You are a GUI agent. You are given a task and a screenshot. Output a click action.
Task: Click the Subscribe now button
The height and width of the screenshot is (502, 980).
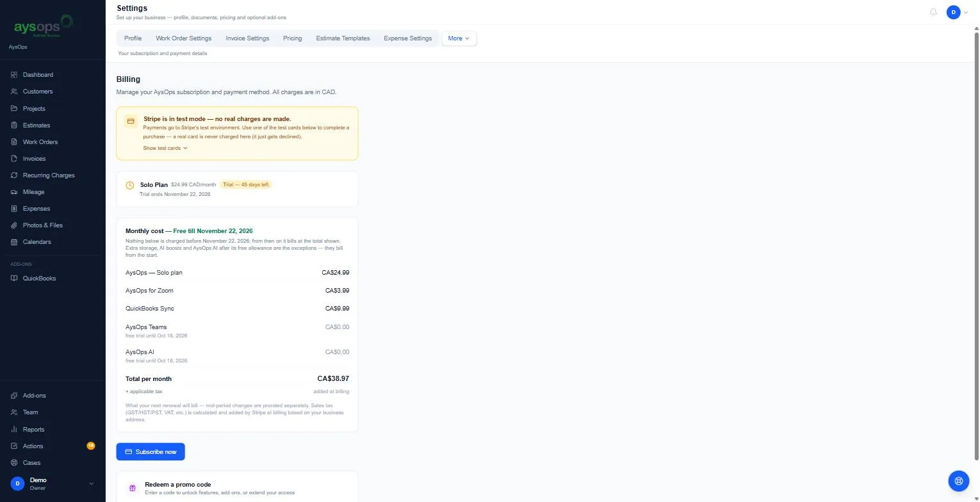coord(151,452)
